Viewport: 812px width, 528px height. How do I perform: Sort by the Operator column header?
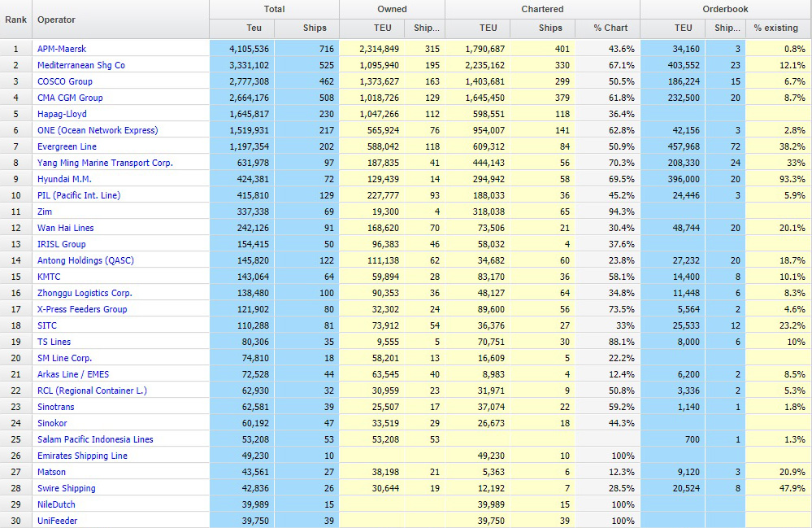coord(120,20)
